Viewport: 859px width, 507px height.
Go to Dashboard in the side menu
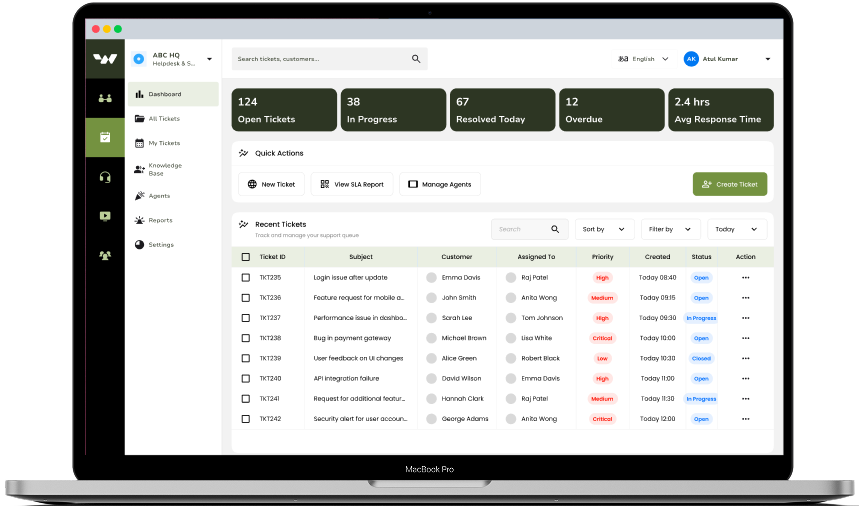point(173,94)
